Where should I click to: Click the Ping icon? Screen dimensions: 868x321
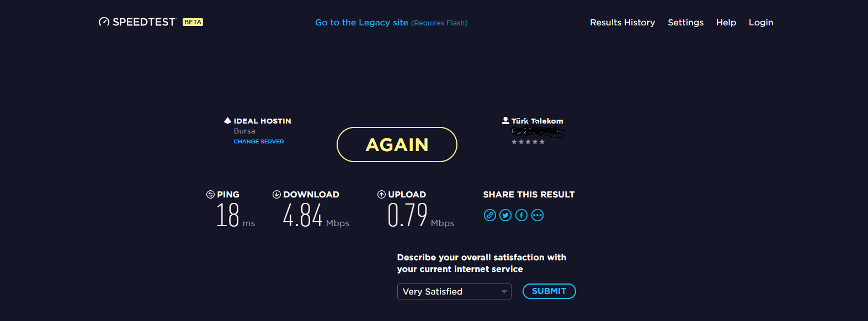[210, 194]
